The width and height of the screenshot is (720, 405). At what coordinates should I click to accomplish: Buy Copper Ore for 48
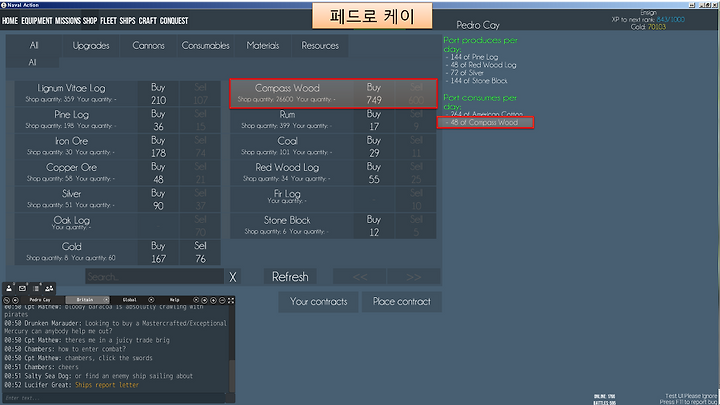[158, 173]
